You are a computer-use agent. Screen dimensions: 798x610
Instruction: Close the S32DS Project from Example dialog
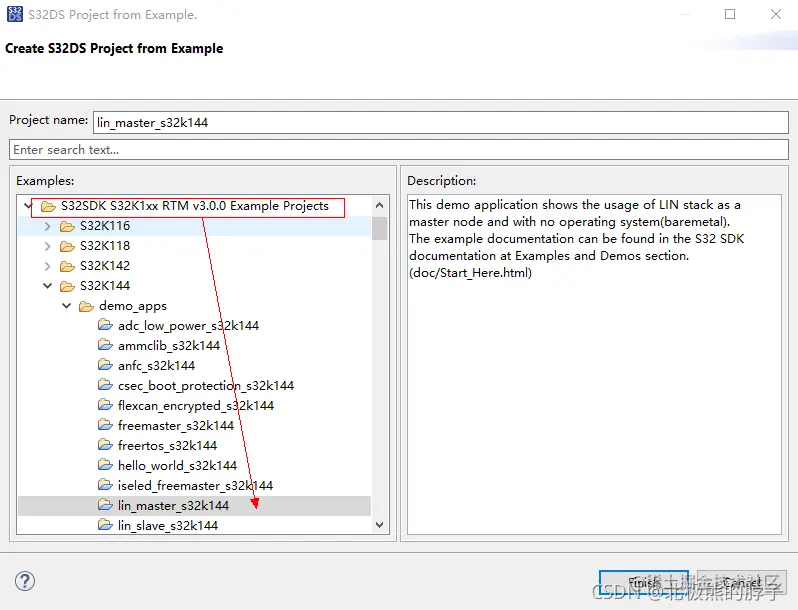(776, 14)
